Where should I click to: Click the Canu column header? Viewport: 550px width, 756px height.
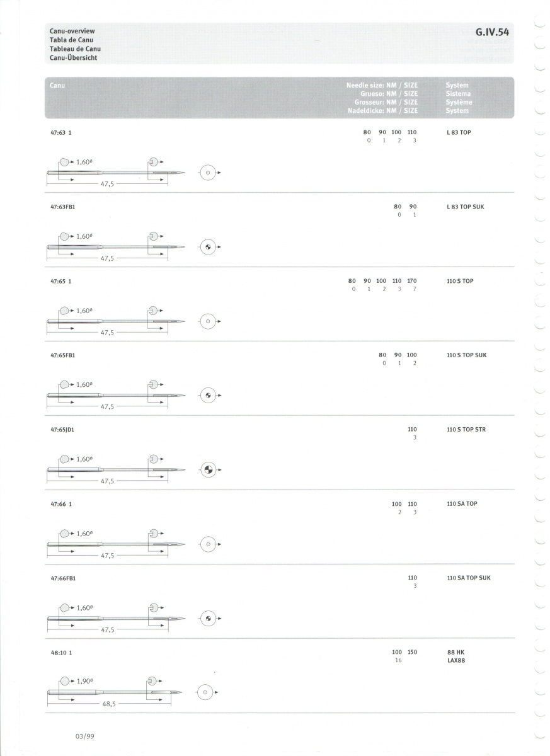pos(57,85)
